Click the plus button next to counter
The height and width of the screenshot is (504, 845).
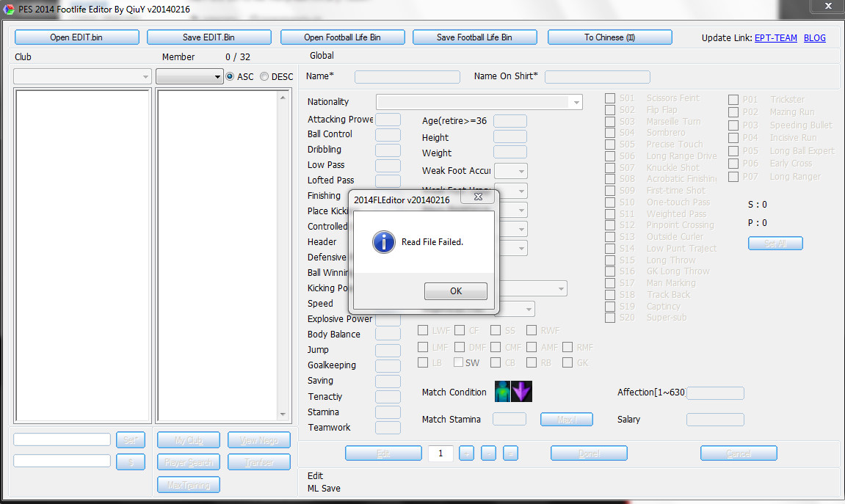pyautogui.click(x=467, y=453)
